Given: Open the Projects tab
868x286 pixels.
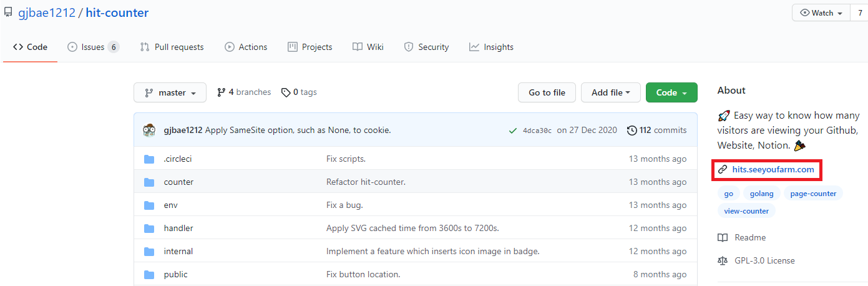Looking at the screenshot, I should click(310, 47).
